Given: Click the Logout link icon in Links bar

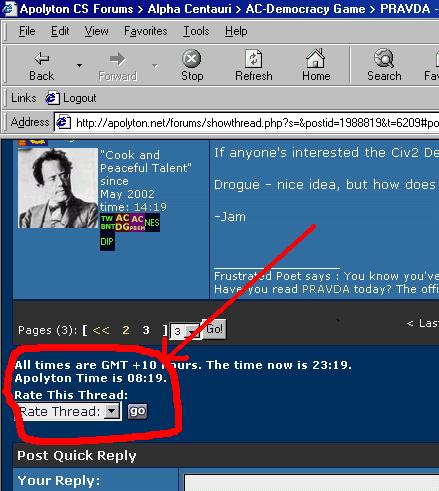Looking at the screenshot, I should [52, 98].
